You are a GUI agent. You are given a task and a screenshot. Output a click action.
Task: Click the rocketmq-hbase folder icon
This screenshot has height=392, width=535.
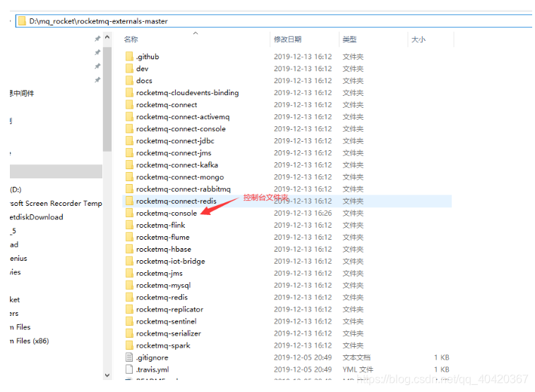[x=129, y=249]
